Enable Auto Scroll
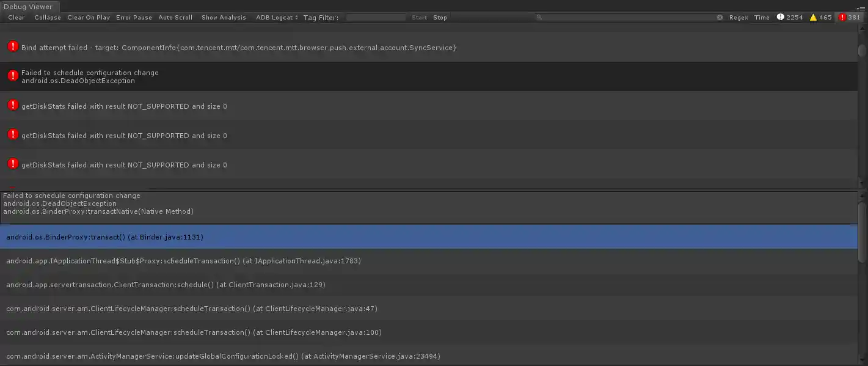This screenshot has width=868, height=366. [175, 17]
